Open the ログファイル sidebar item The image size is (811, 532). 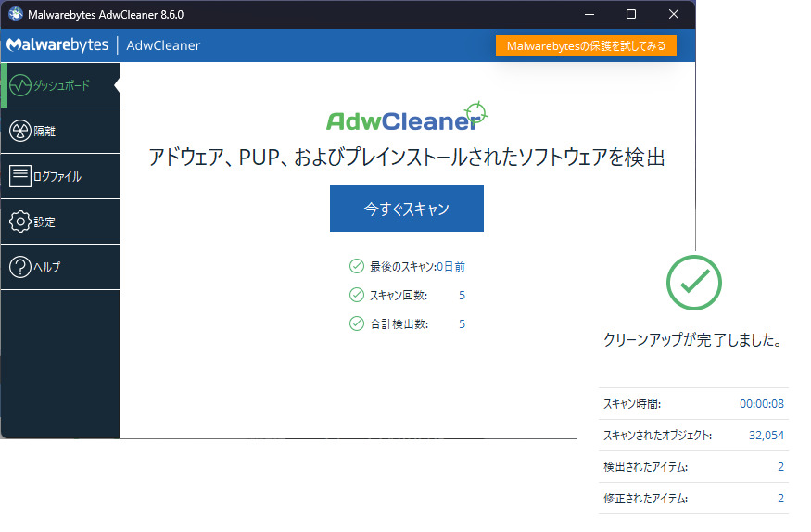click(60, 176)
